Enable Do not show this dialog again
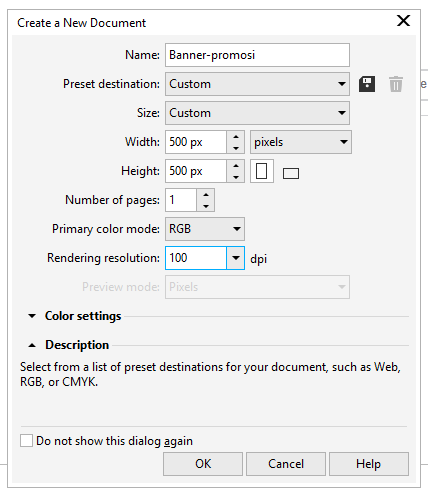The image size is (428, 494). pos(26,440)
